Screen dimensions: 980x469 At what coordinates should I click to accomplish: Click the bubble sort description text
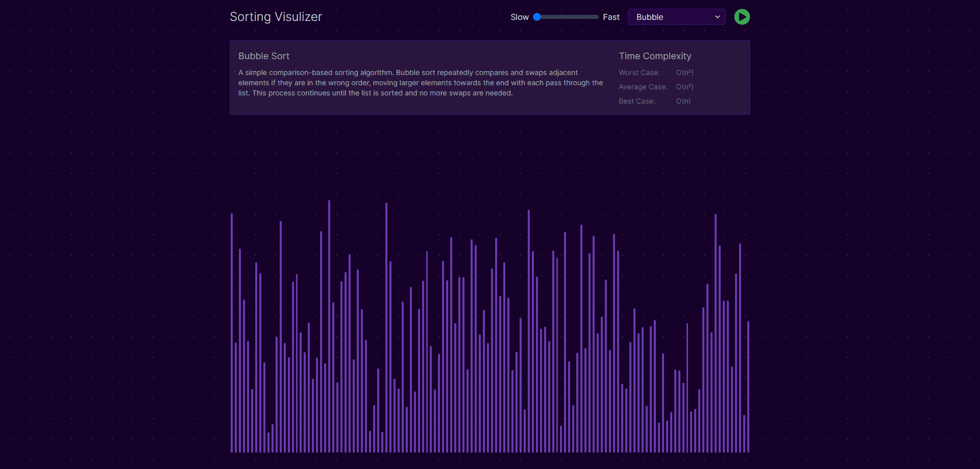420,83
